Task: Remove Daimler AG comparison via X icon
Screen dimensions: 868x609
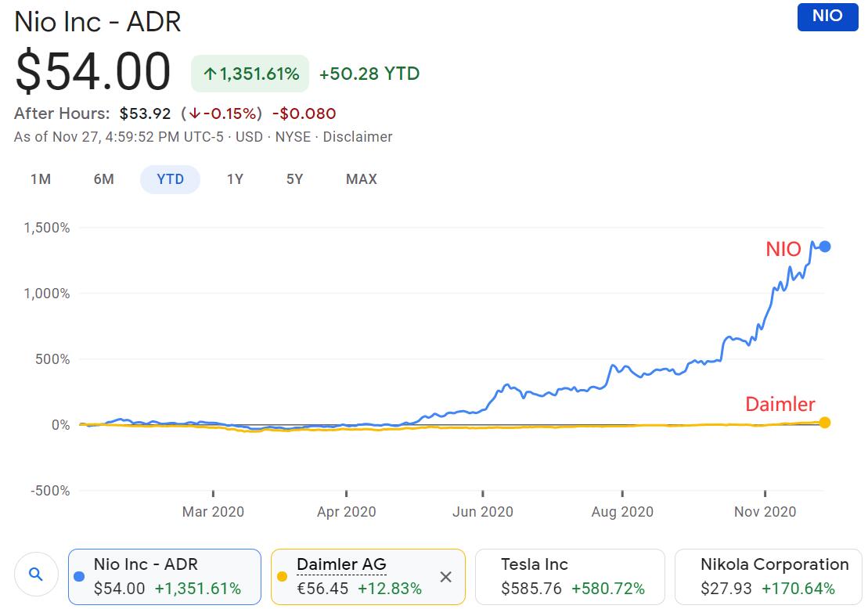Action: (445, 576)
